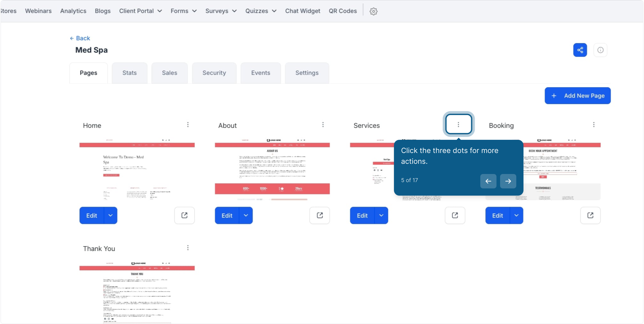Click the Services page name label

(x=366, y=125)
